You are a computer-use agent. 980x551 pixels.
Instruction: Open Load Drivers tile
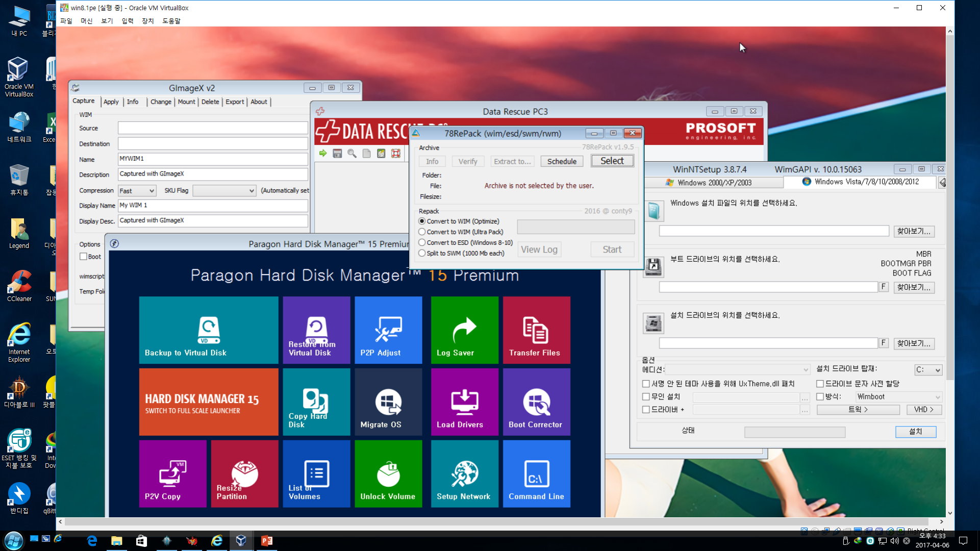coord(465,402)
